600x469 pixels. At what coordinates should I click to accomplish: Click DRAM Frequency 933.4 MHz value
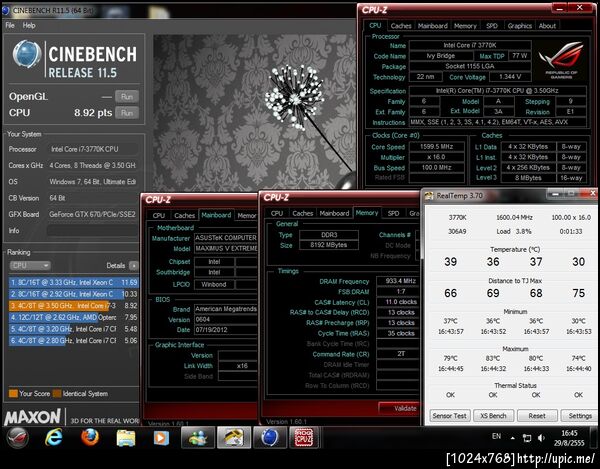398,281
